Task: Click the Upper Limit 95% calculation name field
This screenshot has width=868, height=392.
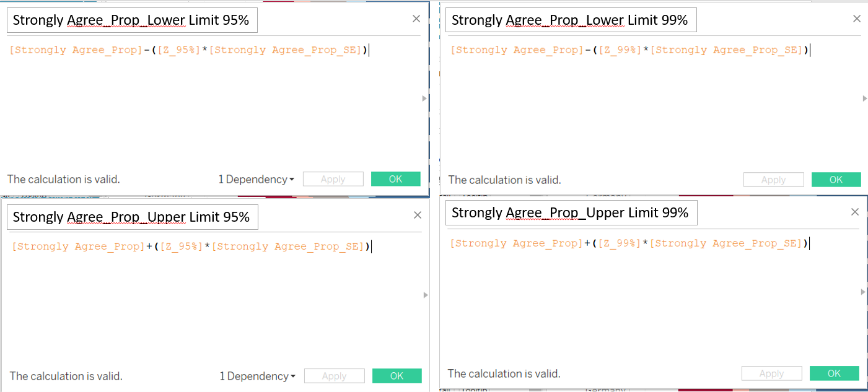Action: [x=131, y=217]
